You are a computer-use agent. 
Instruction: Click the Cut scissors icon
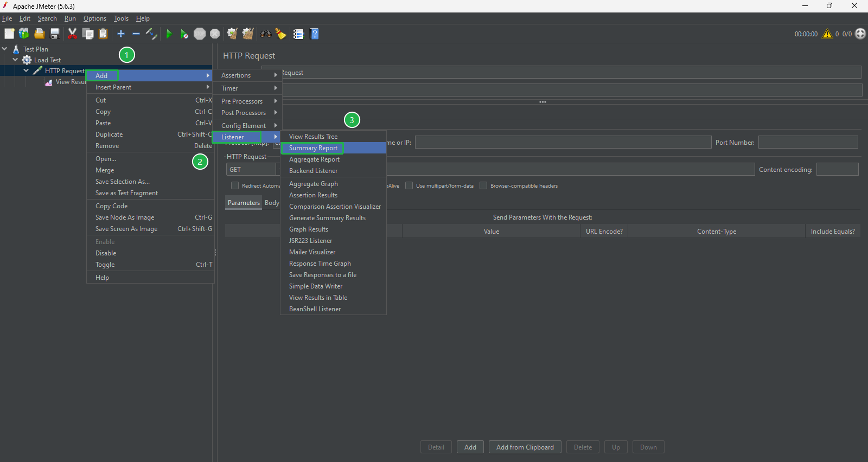click(x=72, y=34)
